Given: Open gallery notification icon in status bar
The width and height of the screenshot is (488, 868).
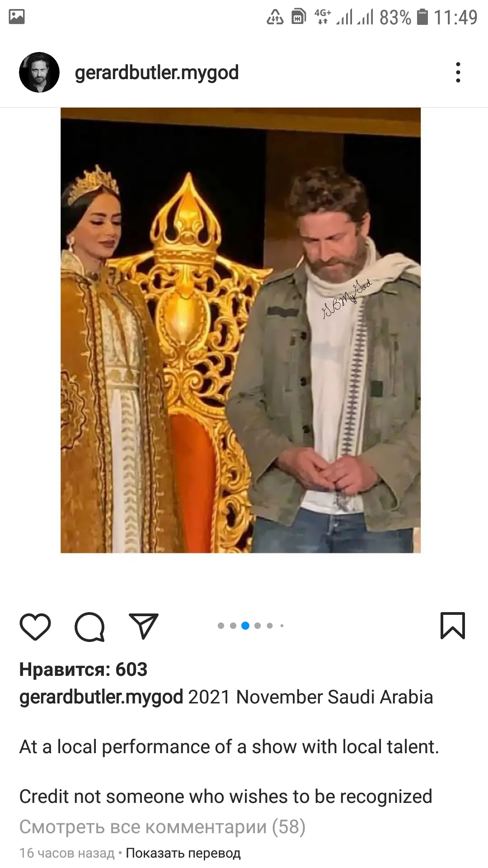Looking at the screenshot, I should pos(17,17).
